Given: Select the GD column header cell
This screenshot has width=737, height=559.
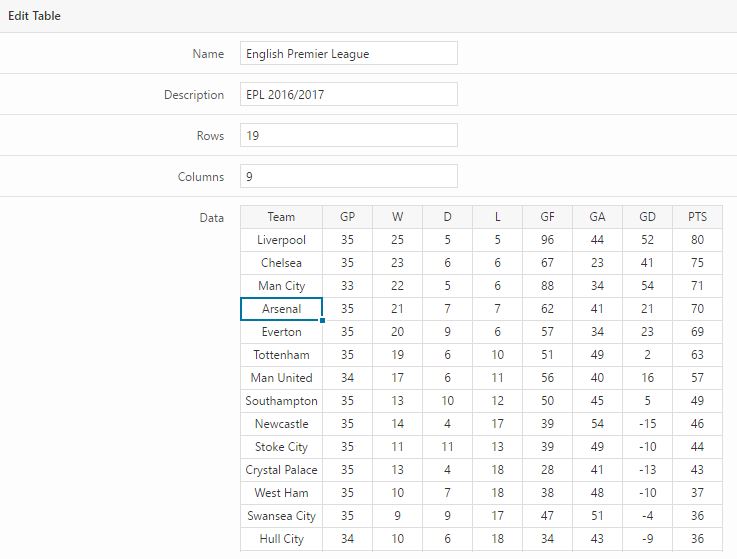Looking at the screenshot, I should click(647, 217).
